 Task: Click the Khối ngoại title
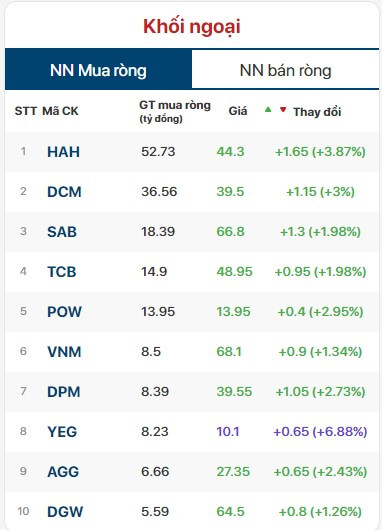click(x=192, y=26)
